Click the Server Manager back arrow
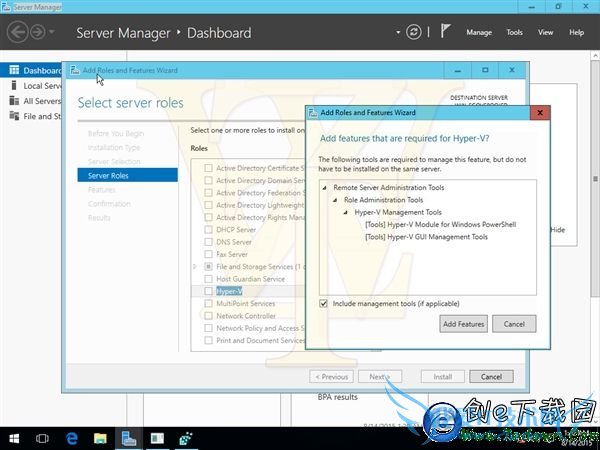Viewport: 600px width, 450px height. click(x=18, y=32)
